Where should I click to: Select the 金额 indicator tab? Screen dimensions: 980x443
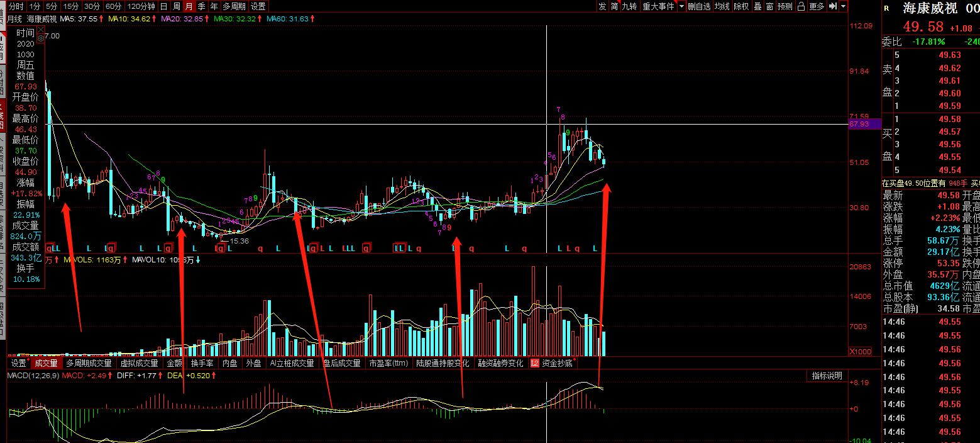175,363
